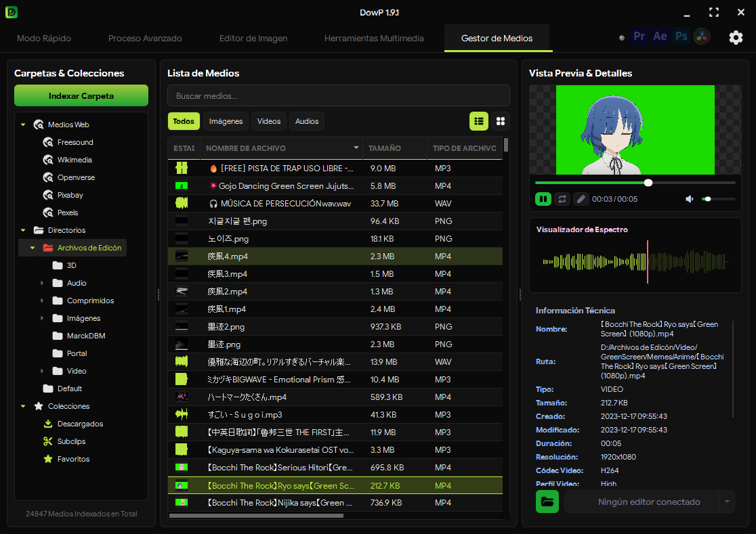Toggle the loop playback button
Image resolution: width=756 pixels, height=534 pixels.
pos(562,199)
